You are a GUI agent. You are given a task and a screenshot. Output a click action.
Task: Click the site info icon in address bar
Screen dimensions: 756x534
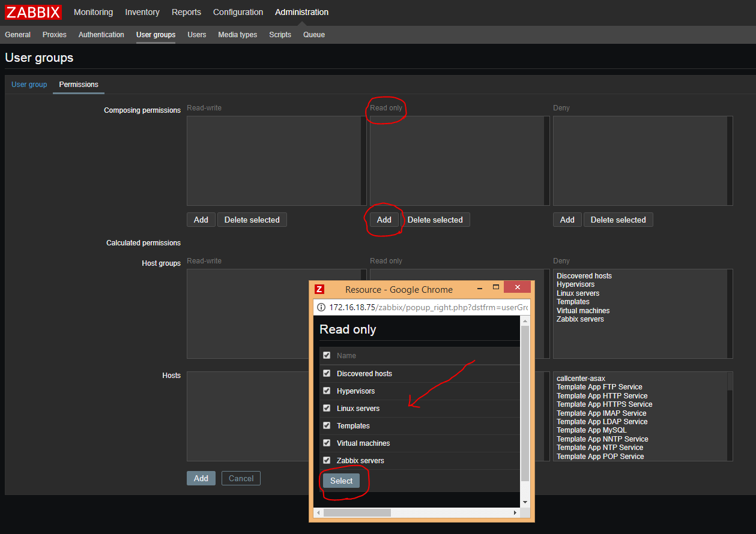[322, 307]
